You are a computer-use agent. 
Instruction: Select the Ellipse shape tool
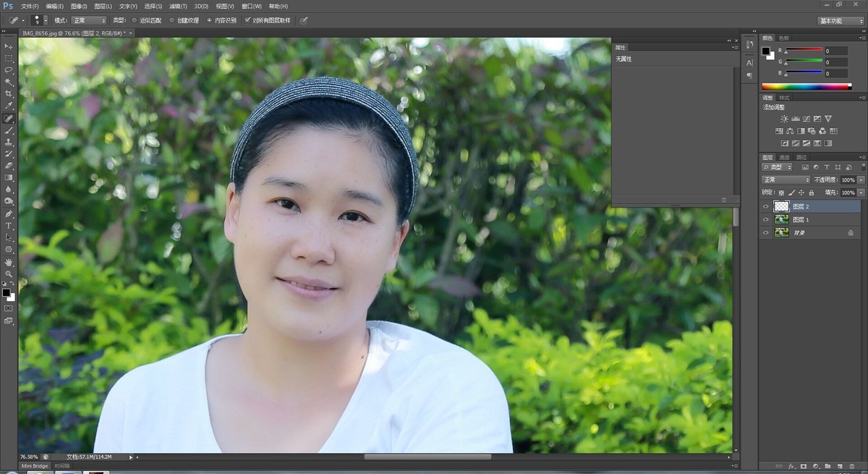coord(9,249)
